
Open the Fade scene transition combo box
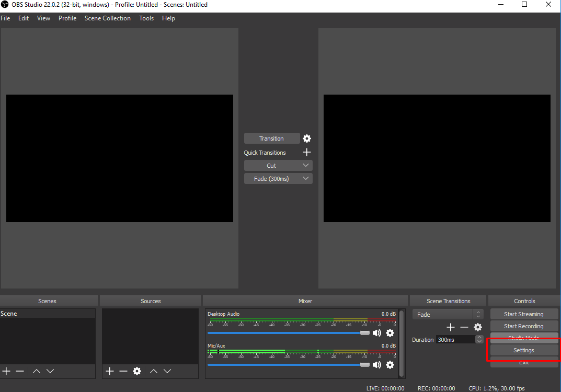click(448, 315)
